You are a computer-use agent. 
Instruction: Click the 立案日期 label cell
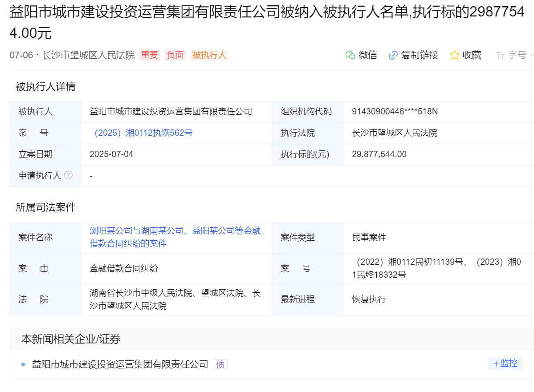[45, 154]
